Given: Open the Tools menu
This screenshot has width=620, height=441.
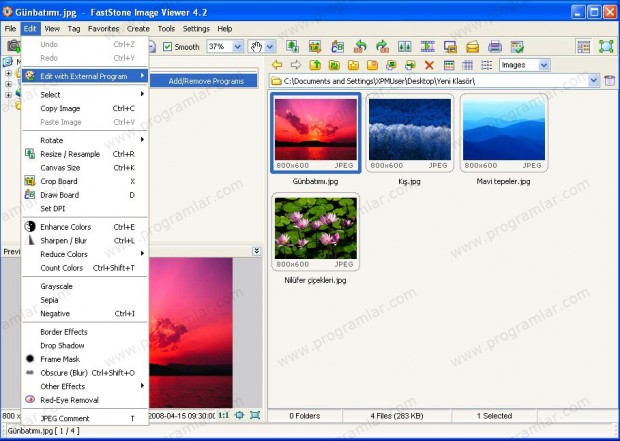Looking at the screenshot, I should [x=166, y=28].
